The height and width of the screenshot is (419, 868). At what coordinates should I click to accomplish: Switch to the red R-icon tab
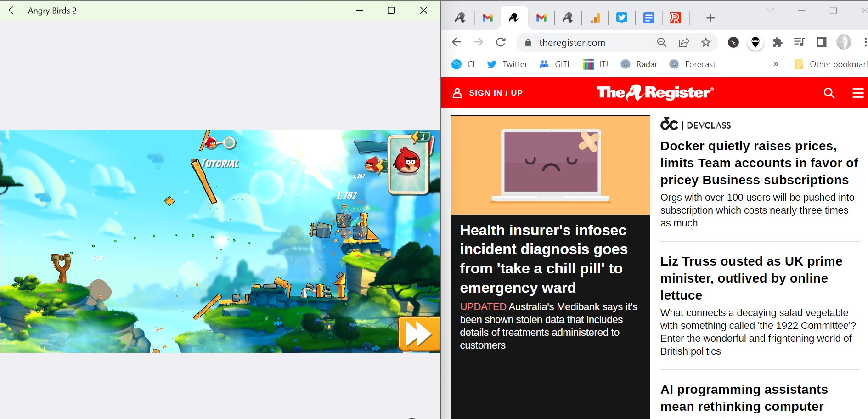[675, 18]
